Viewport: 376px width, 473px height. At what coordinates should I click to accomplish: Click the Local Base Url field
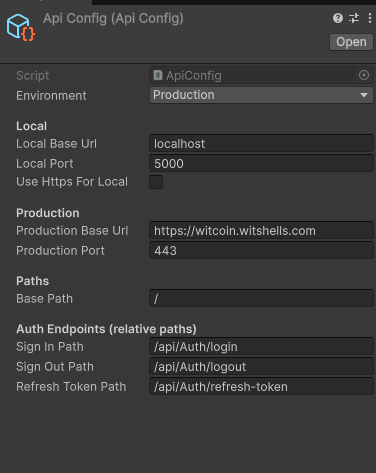click(261, 144)
